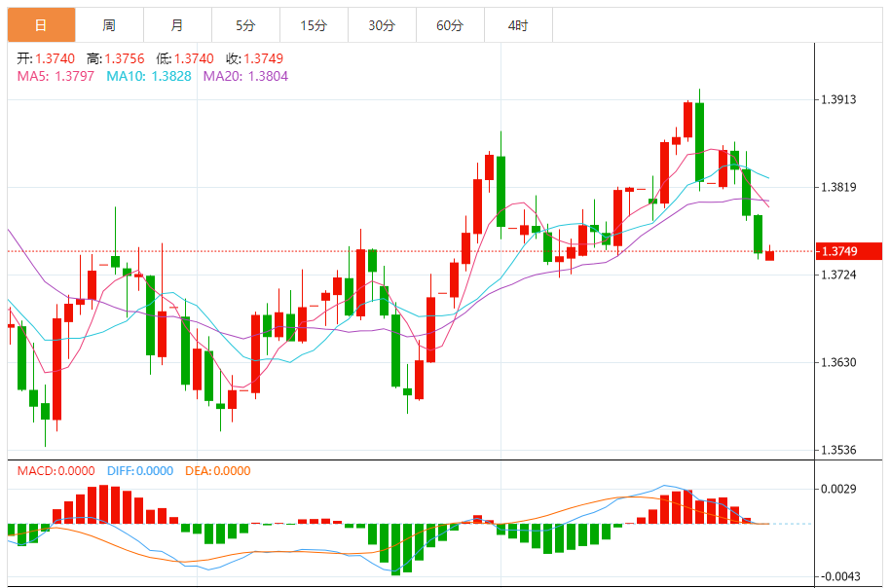Click the 1.3913 price axis label
The image size is (890, 588).
[839, 100]
